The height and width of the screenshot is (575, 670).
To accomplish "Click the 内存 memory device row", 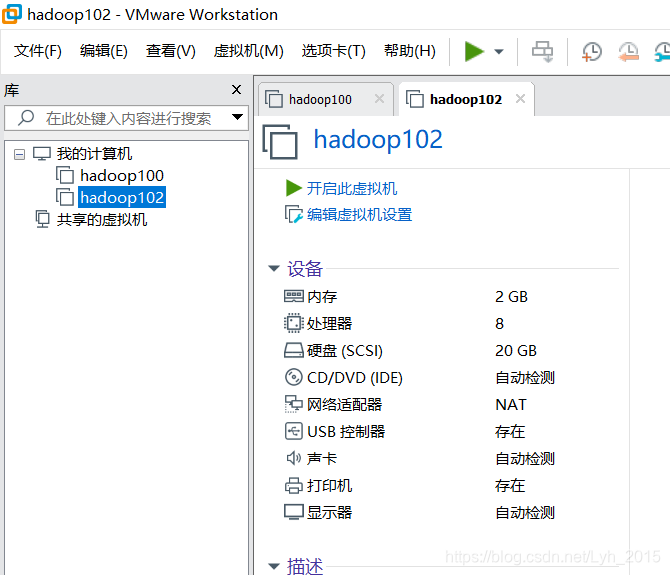I will coord(451,296).
